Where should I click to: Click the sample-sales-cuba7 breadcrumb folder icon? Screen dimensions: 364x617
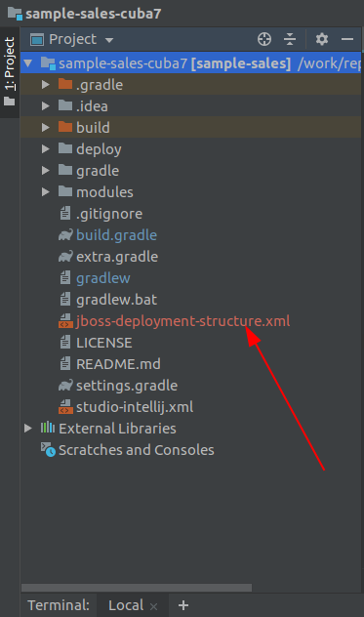pyautogui.click(x=15, y=14)
